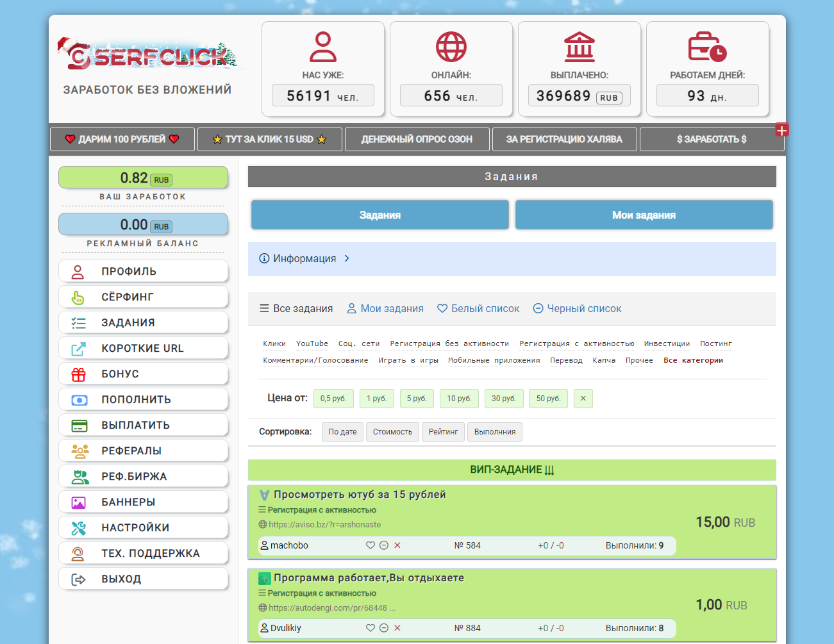Click the СЁРФИНГ hand pointer icon
This screenshot has width=834, height=644.
(78, 297)
